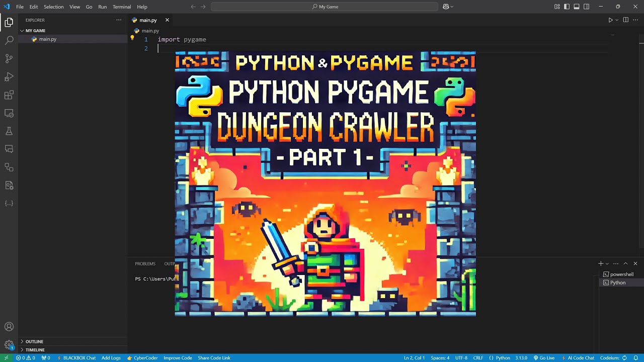Open the Explorer view in activity bar
This screenshot has width=644, height=362.
tap(9, 22)
